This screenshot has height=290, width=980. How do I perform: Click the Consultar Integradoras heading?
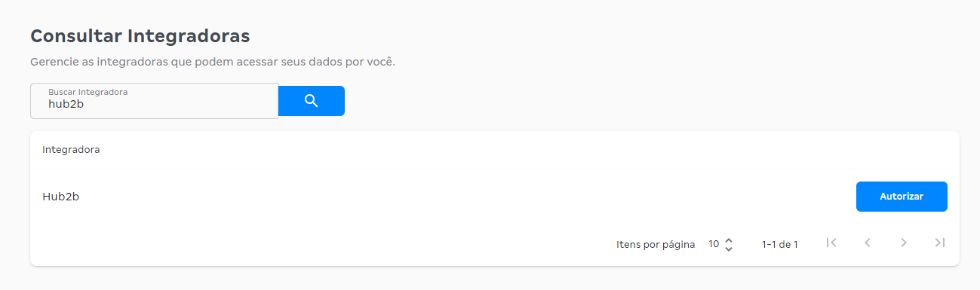(x=140, y=35)
